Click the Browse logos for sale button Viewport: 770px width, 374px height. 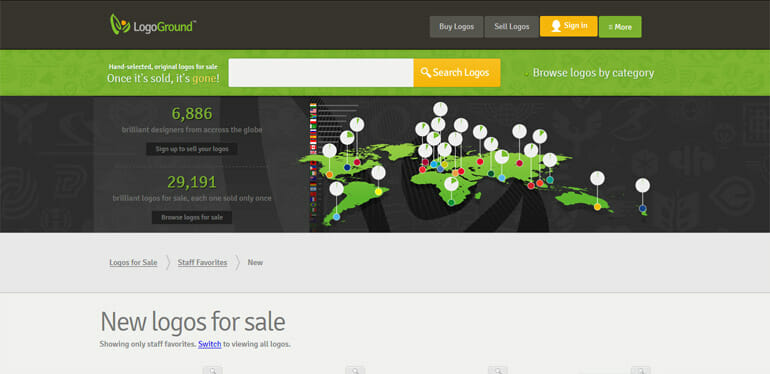192,217
